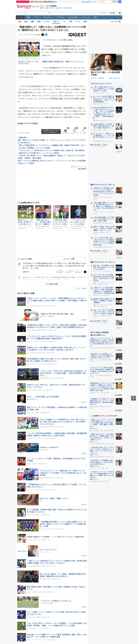
Task: Select the スポーツ category tab
Action: click(56, 21)
